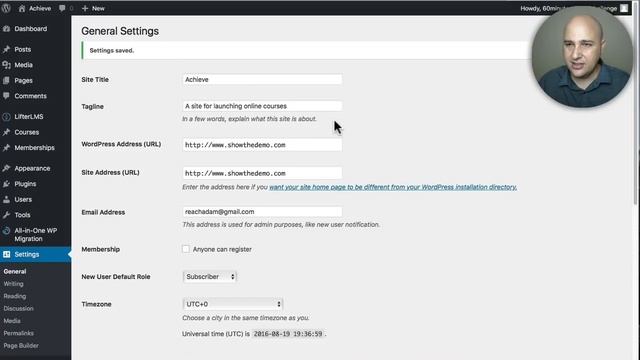The image size is (640, 360).
Task: Click user avatar in admin bar
Action: point(624,8)
